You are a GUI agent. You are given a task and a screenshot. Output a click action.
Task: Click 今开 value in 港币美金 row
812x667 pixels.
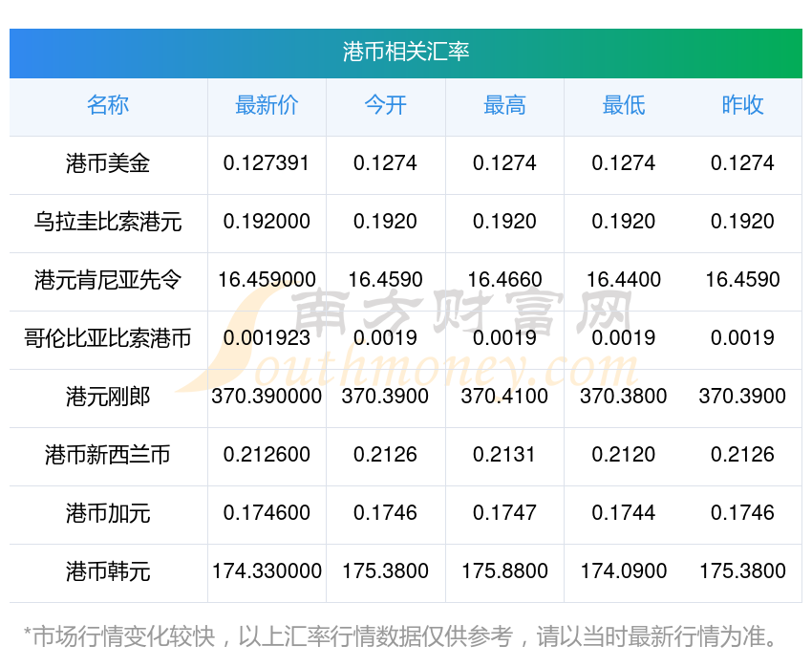click(x=385, y=163)
